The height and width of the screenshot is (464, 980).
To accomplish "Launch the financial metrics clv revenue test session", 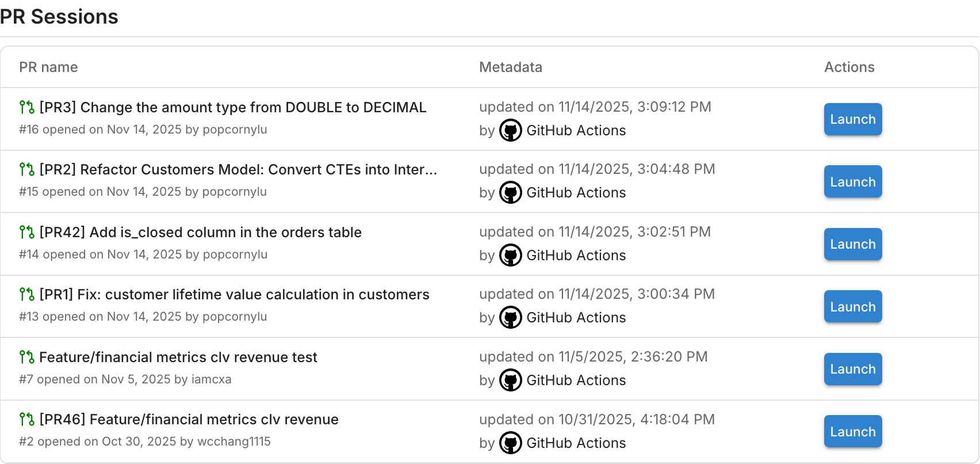I will (852, 369).
